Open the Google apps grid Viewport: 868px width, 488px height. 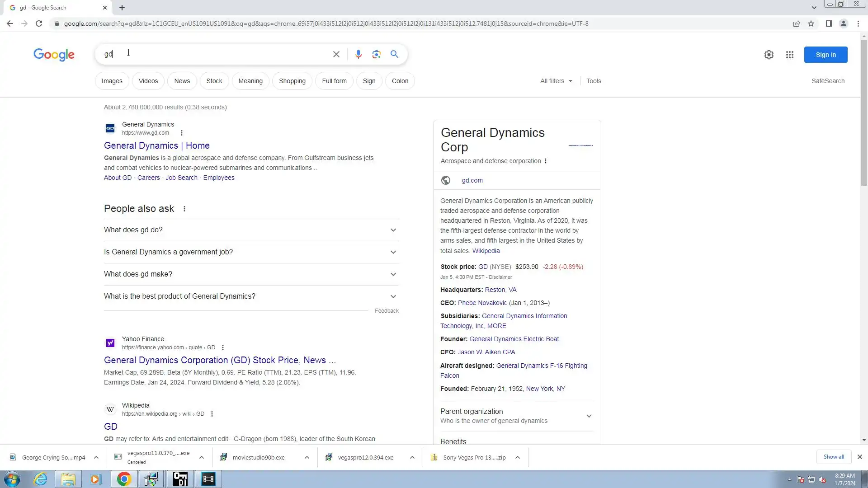pos(789,55)
